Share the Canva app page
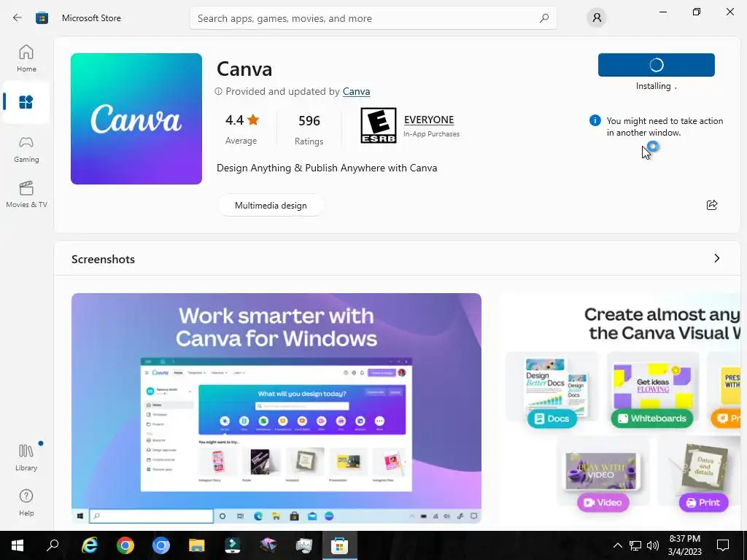 [x=712, y=205]
